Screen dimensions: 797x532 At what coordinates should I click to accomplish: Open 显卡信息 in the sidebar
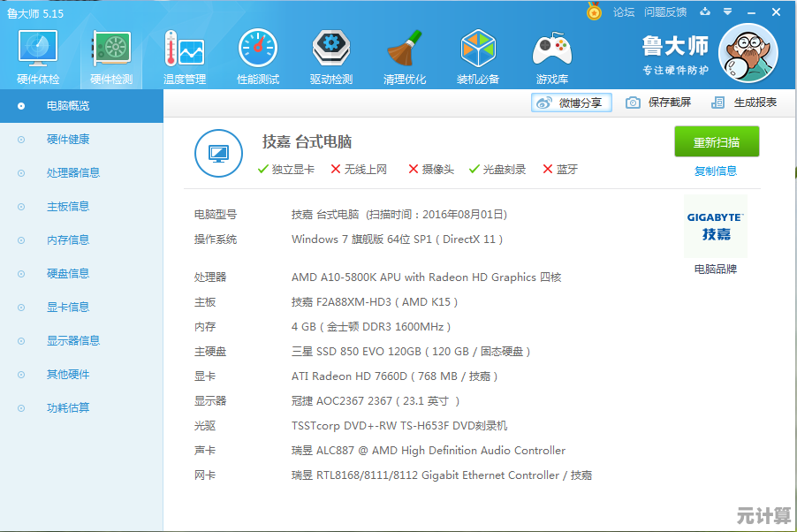(68, 308)
